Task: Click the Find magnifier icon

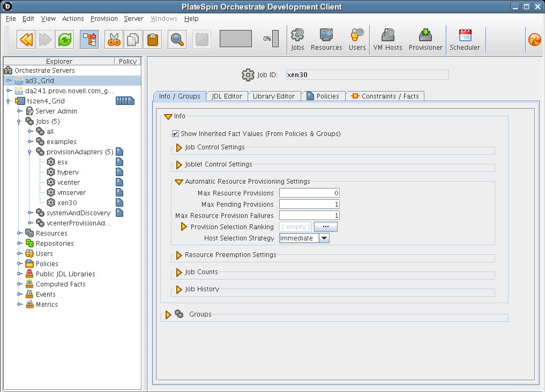Action: tap(177, 40)
